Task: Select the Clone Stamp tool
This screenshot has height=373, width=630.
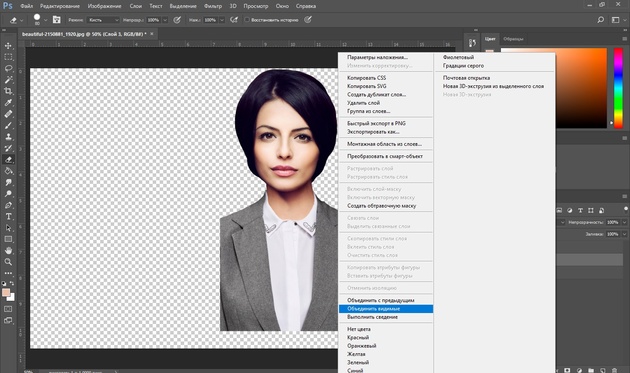Action: [x=8, y=137]
